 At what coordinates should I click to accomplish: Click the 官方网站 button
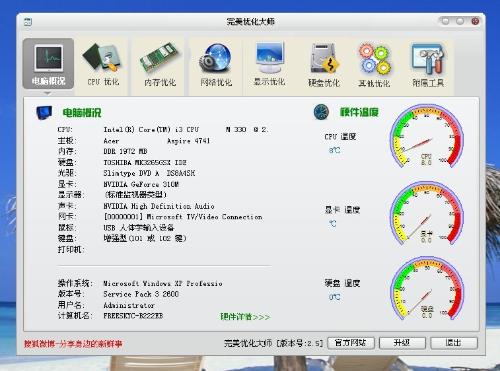pos(351,343)
